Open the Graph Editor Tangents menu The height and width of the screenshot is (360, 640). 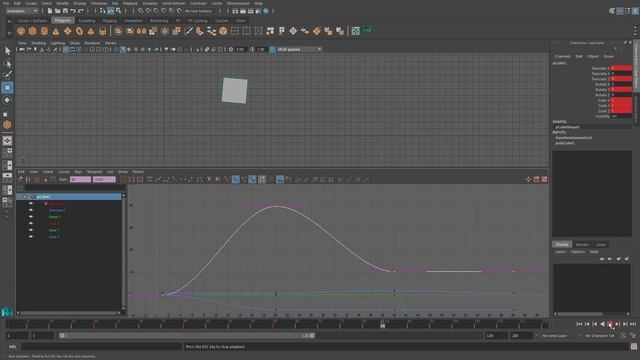click(x=94, y=172)
